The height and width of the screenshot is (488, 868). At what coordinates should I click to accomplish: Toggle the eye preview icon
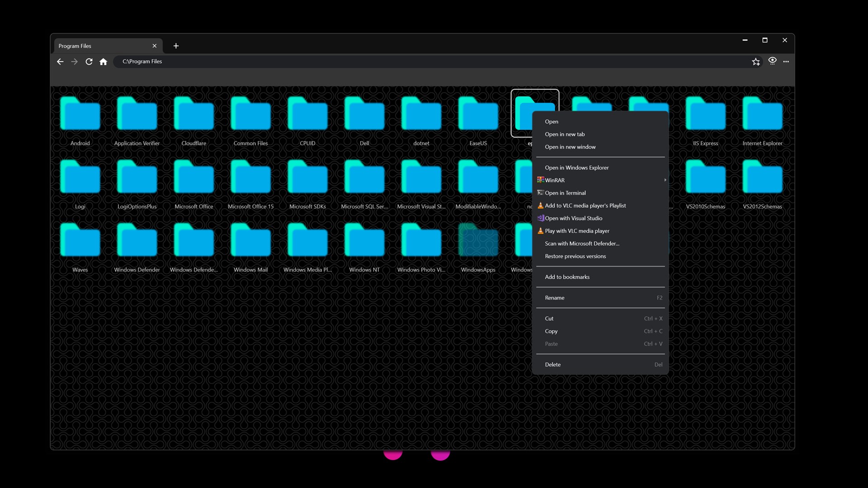(x=772, y=61)
